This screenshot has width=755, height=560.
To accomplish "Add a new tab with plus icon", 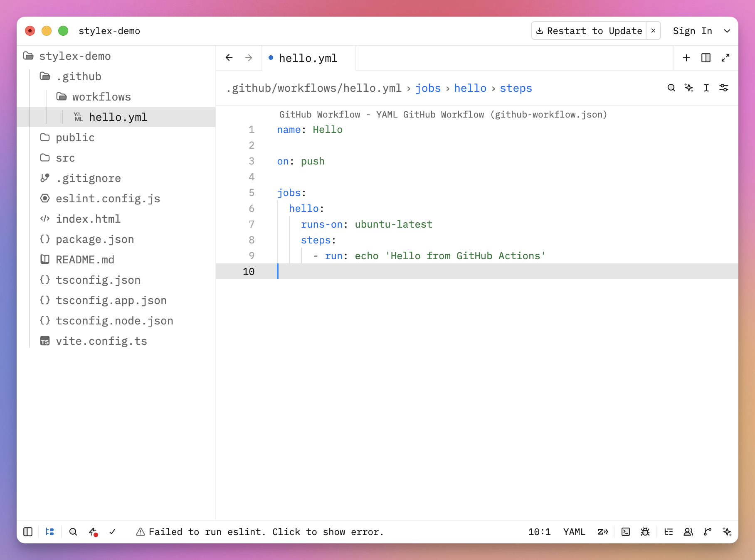I will coord(686,58).
